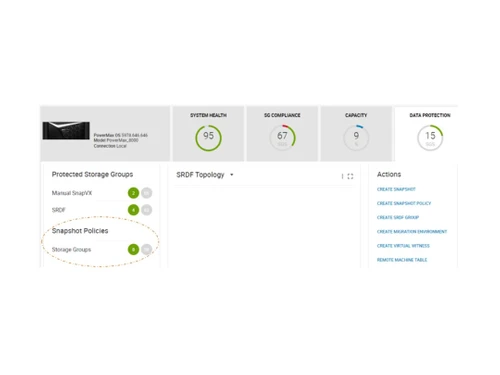Viewport: 500px width, 375px height.
Task: Open the Remote Machine Table link
Action: pos(402,260)
